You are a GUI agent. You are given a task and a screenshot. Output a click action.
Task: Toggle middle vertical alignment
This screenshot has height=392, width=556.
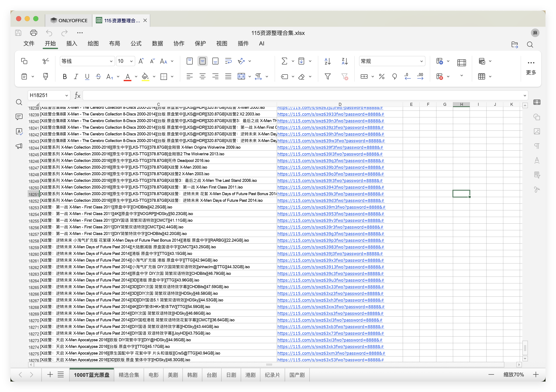[203, 61]
